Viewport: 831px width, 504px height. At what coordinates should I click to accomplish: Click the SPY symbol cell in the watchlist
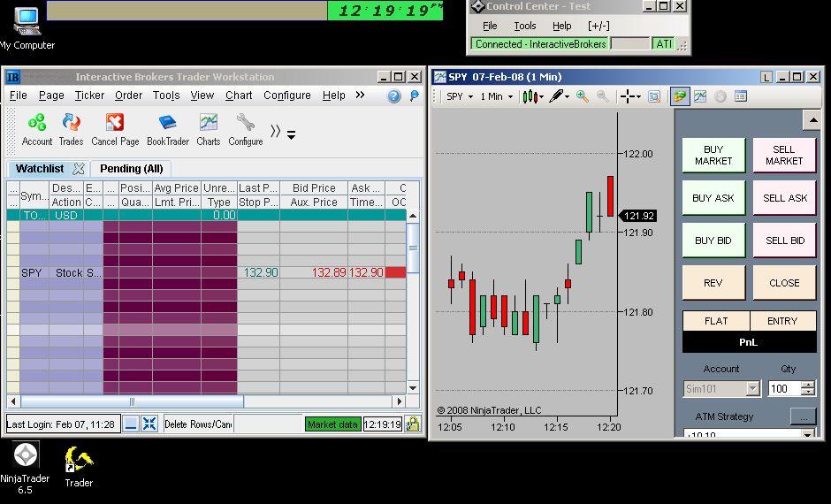click(34, 272)
